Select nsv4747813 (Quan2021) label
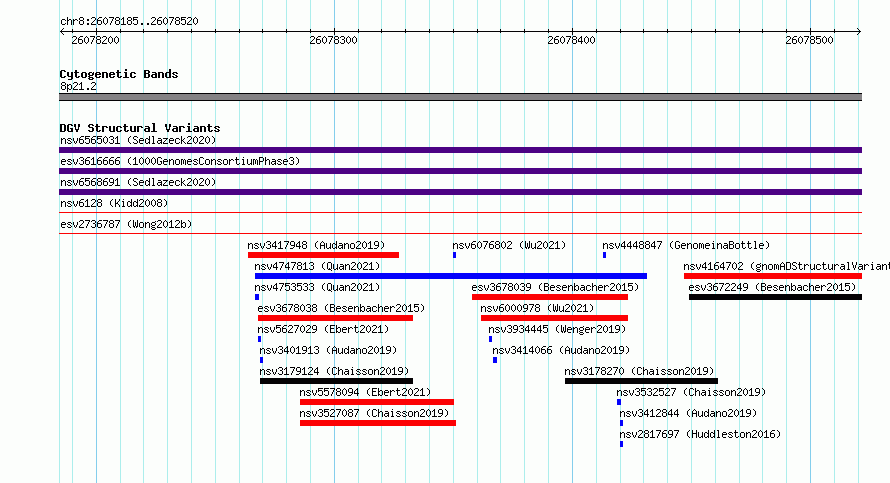Image resolution: width=890 pixels, height=483 pixels. click(317, 266)
